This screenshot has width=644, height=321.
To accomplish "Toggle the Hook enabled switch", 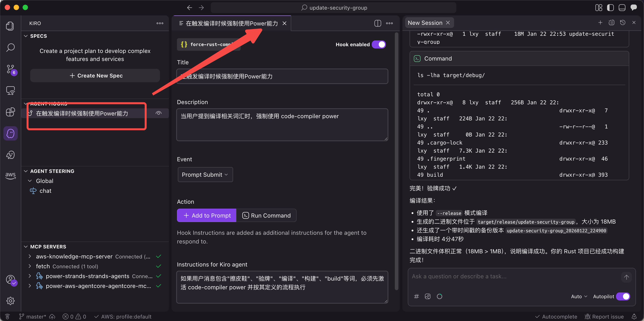I will pyautogui.click(x=378, y=44).
